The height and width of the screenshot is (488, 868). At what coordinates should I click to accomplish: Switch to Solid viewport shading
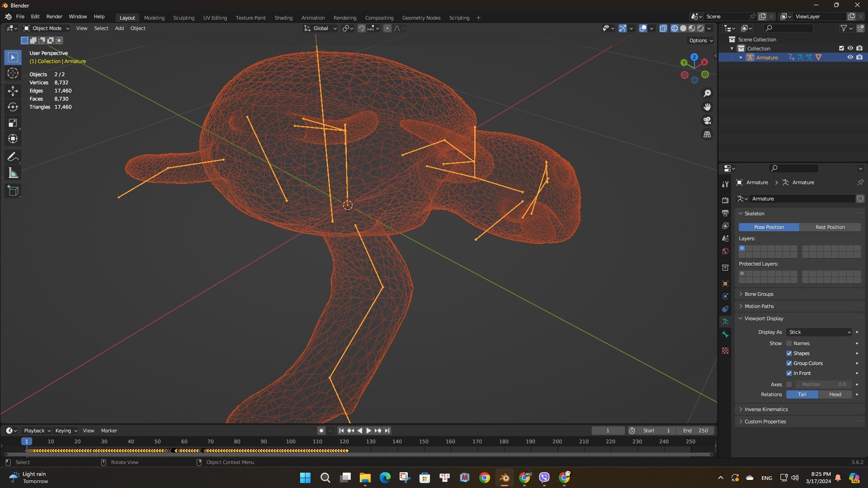[683, 28]
